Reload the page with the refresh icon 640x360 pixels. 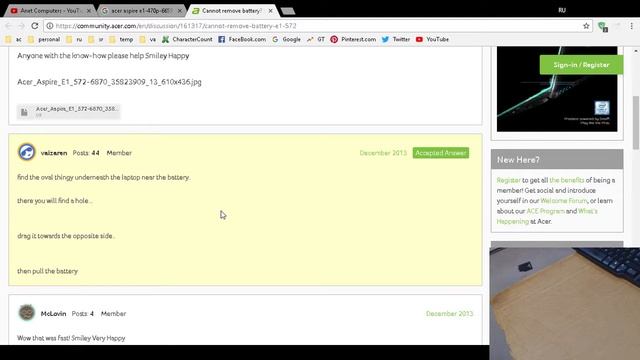tap(35, 26)
